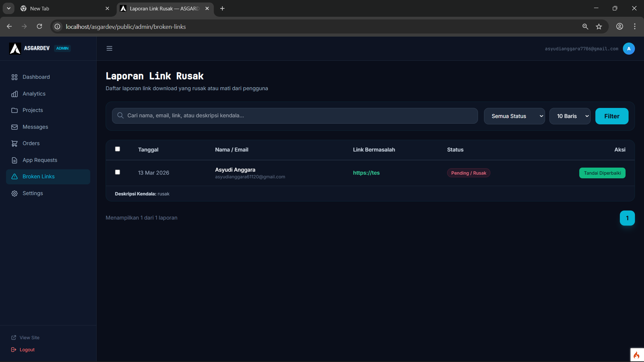The image size is (644, 362).
Task: Select the Analytics chart icon
Action: 14,94
